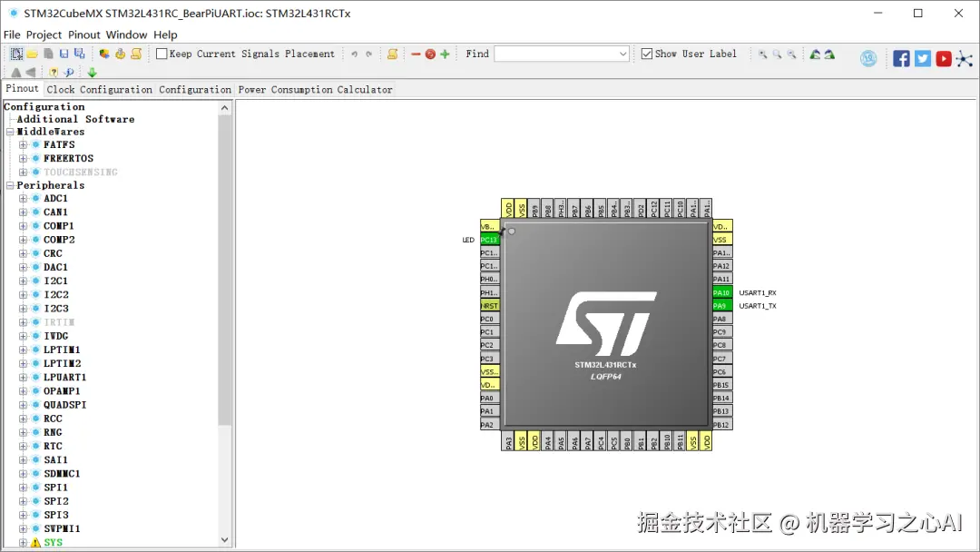Viewport: 980px width, 552px height.
Task: Open the Window menu
Action: click(126, 35)
